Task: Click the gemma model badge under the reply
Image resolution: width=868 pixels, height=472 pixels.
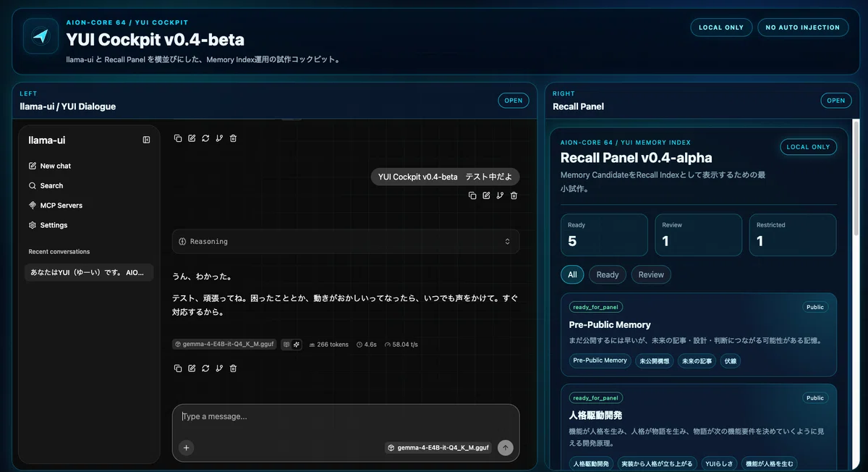Action: [225, 345]
